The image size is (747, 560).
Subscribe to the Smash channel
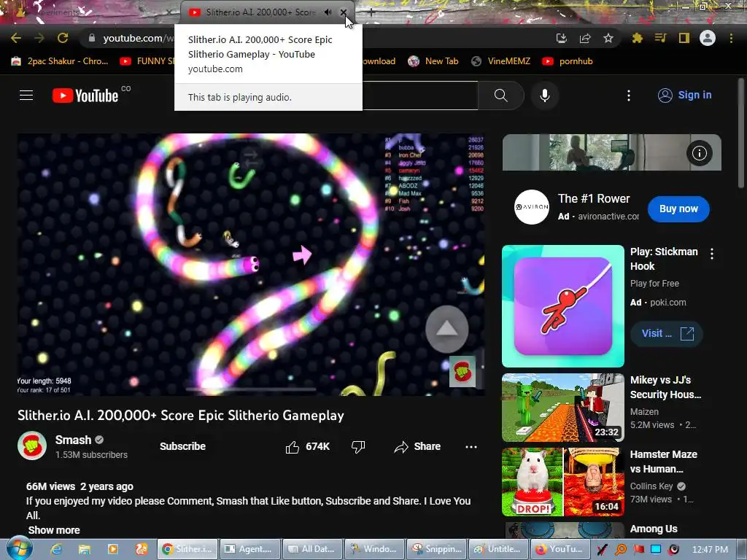(x=182, y=447)
